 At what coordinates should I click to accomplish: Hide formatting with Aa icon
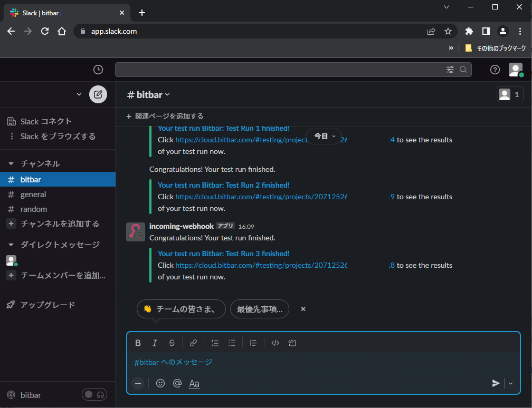click(194, 384)
